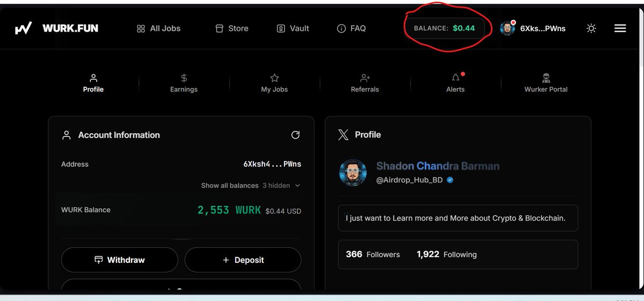Open My Jobs via the star icon
Viewport: 644px width, 301px height.
(274, 78)
